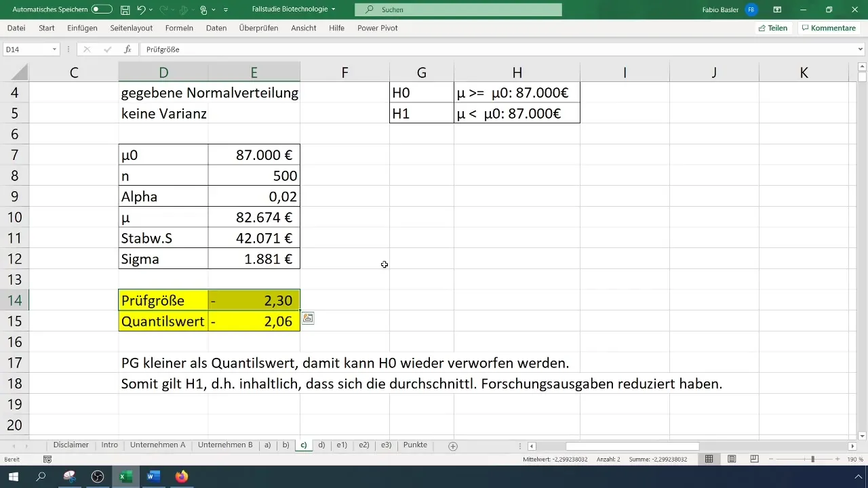
Task: Click the Suchen search box
Action: tap(458, 9)
